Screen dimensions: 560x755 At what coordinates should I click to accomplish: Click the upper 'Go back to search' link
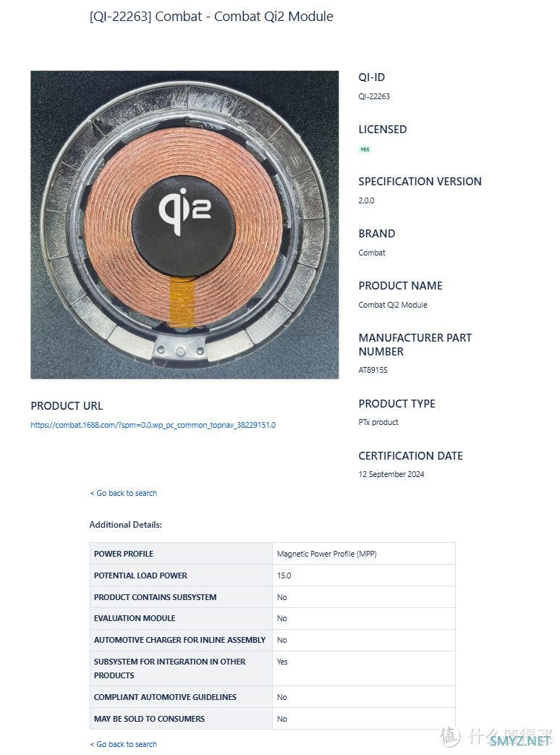tap(124, 493)
